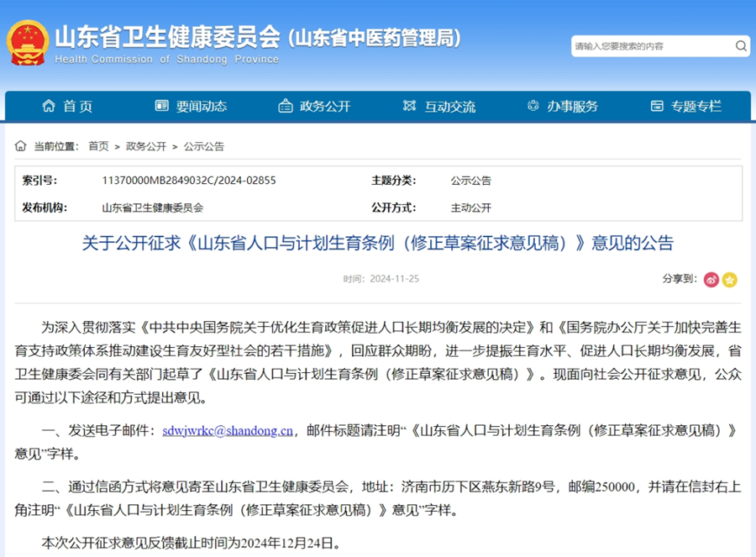The width and height of the screenshot is (756, 557).
Task: Open the 首页 navigation menu item
Action: click(x=77, y=106)
